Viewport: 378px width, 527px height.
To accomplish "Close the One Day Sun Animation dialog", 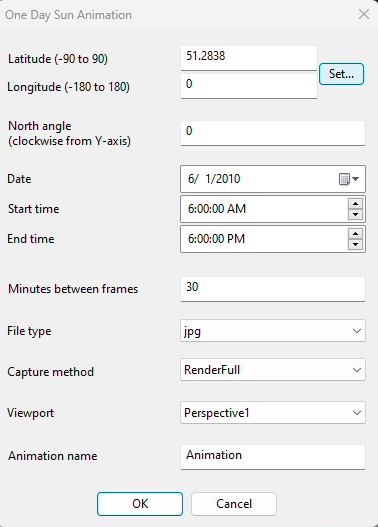I will tap(364, 14).
